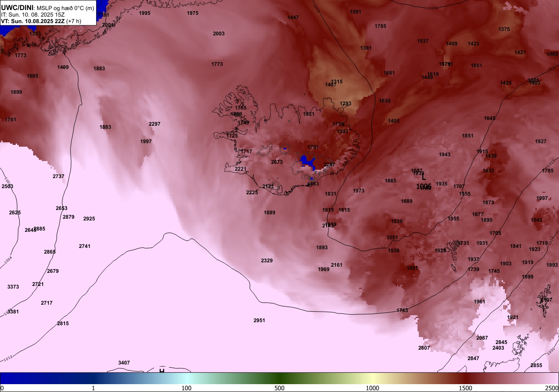This screenshot has height=392, width=559.
Task: Click the height value 1899
Action: coord(16,92)
